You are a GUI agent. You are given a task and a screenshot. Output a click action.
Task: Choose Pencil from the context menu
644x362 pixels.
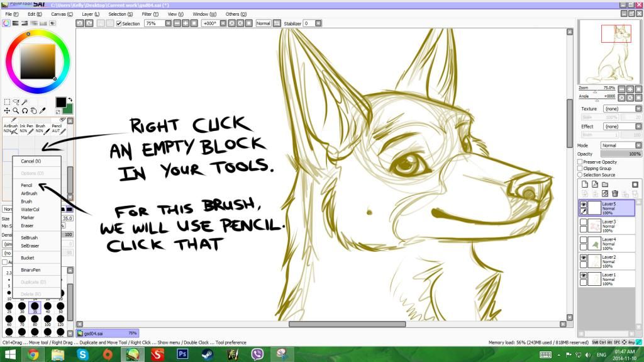click(26, 186)
